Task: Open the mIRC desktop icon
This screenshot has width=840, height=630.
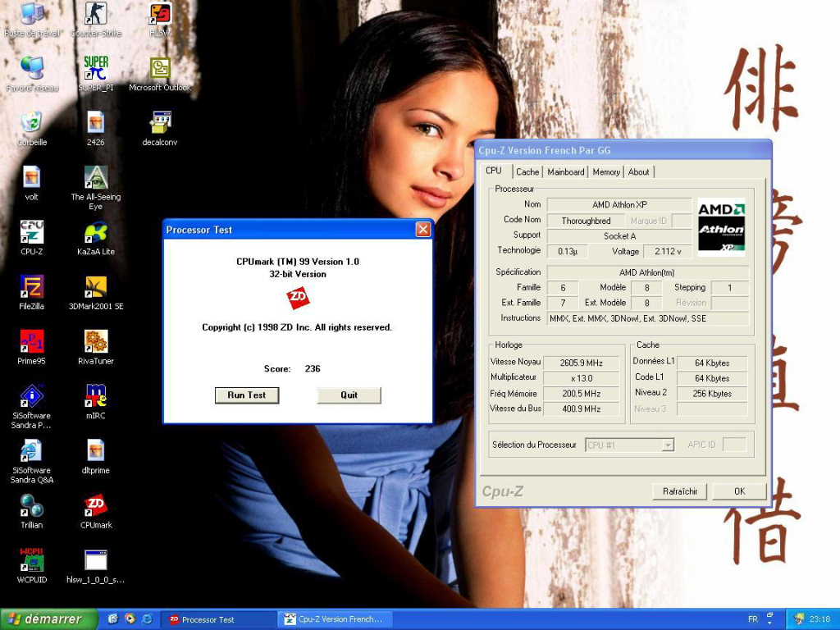Action: click(96, 396)
